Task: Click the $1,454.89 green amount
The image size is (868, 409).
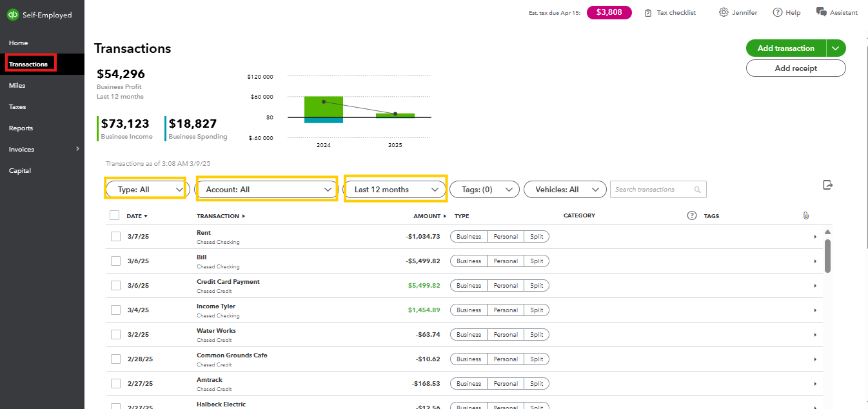Action: (424, 310)
